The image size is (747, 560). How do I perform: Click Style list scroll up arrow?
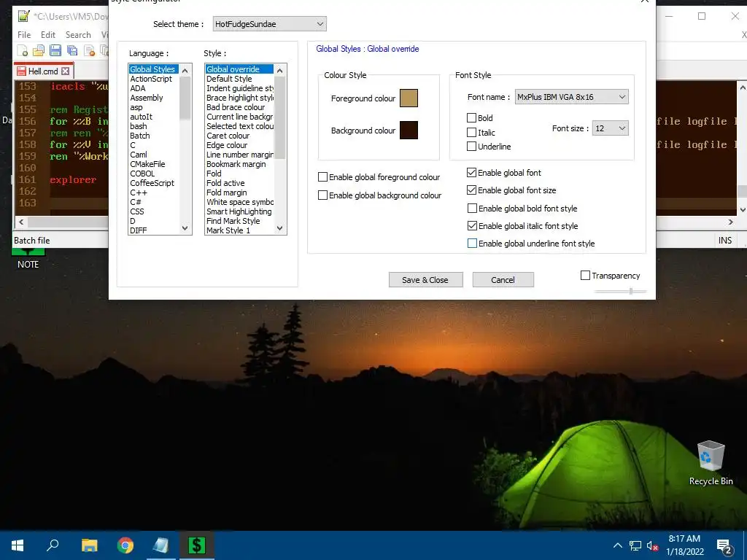pos(279,71)
